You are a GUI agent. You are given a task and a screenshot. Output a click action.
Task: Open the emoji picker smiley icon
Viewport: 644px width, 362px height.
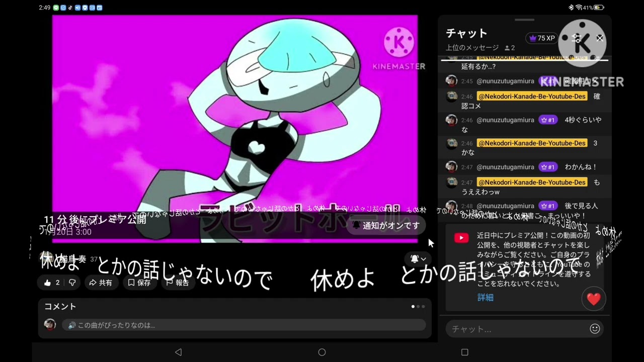[595, 329]
